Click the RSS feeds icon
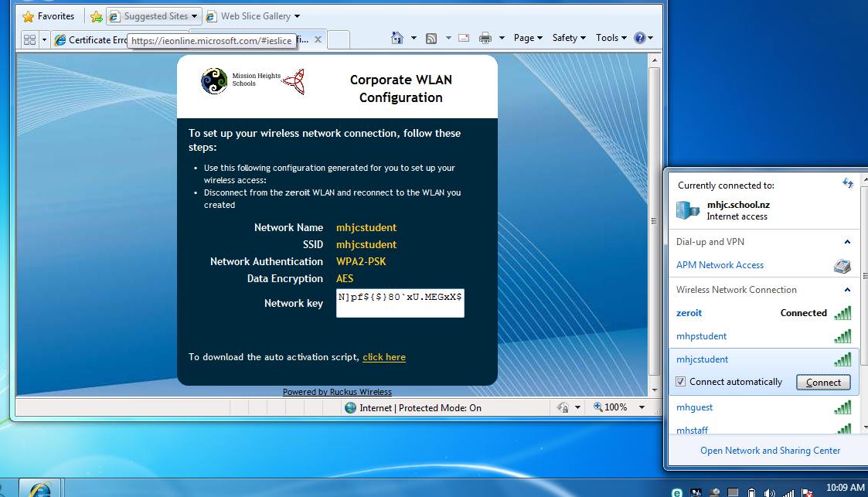 [431, 38]
